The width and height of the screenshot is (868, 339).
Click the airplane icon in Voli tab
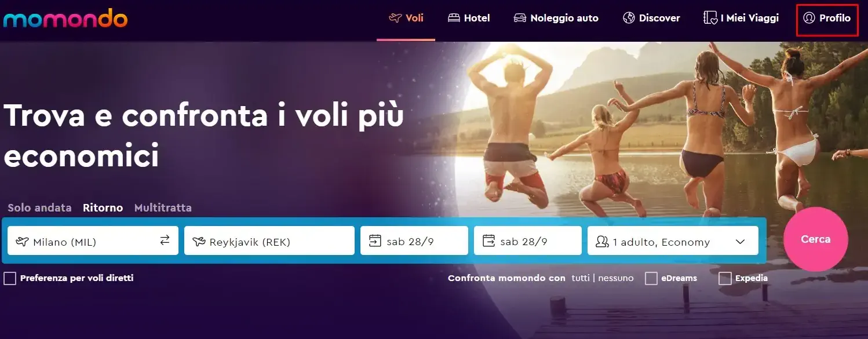pyautogui.click(x=395, y=18)
